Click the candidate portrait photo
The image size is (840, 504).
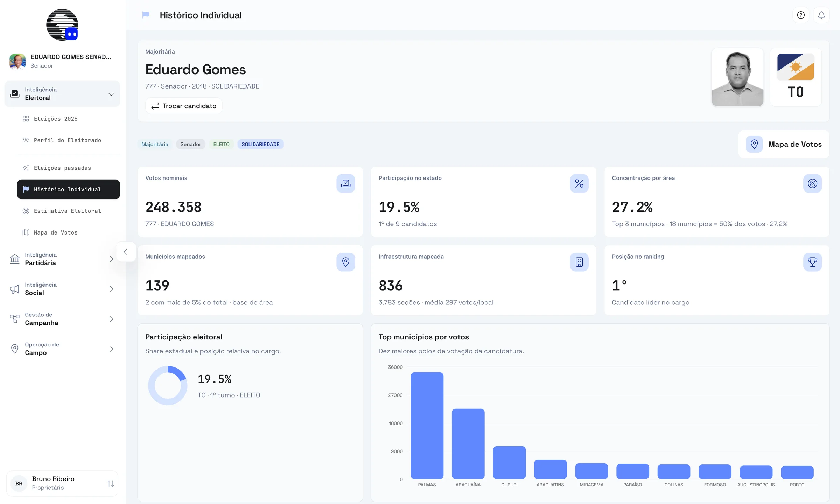click(737, 77)
